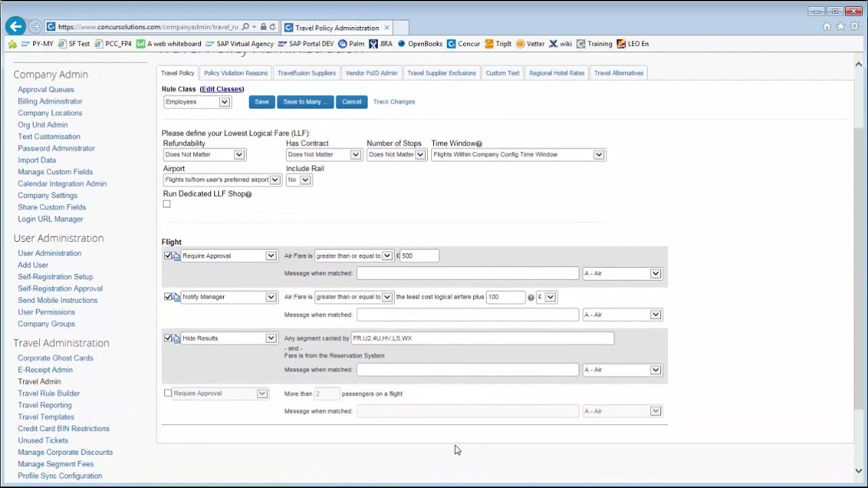Click Run Dedicated LLF Shop help icon
868x488 pixels.
(x=248, y=195)
